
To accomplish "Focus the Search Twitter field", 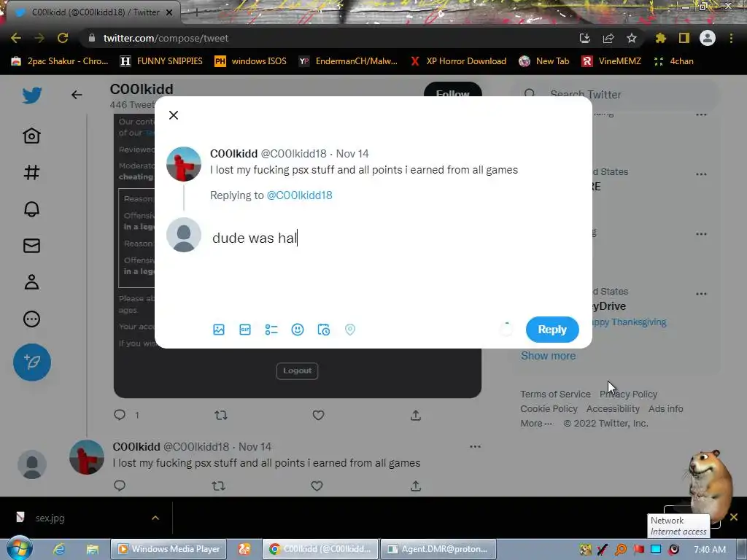I will click(x=614, y=94).
